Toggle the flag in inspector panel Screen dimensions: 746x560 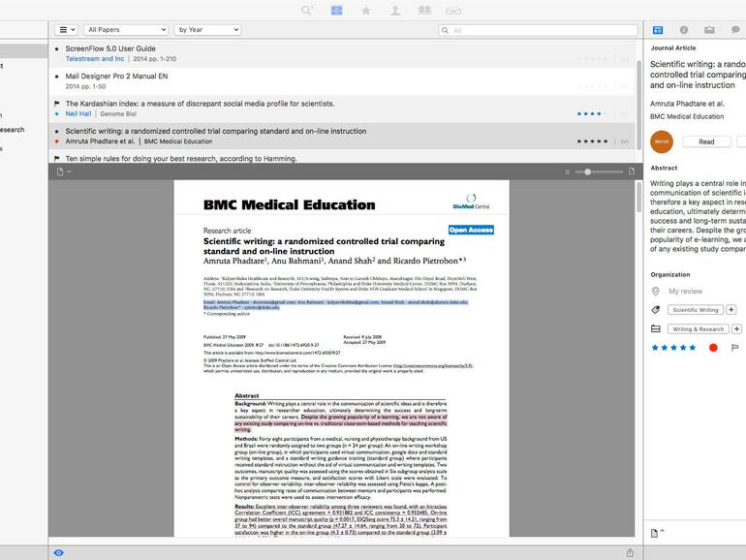pyautogui.click(x=734, y=348)
